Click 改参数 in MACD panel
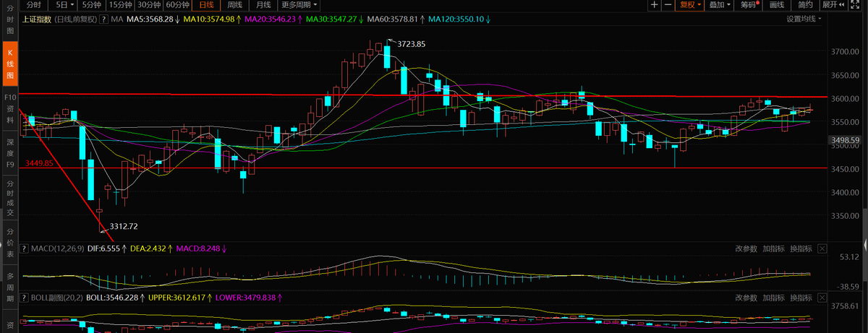The width and height of the screenshot is (868, 333). click(746, 249)
